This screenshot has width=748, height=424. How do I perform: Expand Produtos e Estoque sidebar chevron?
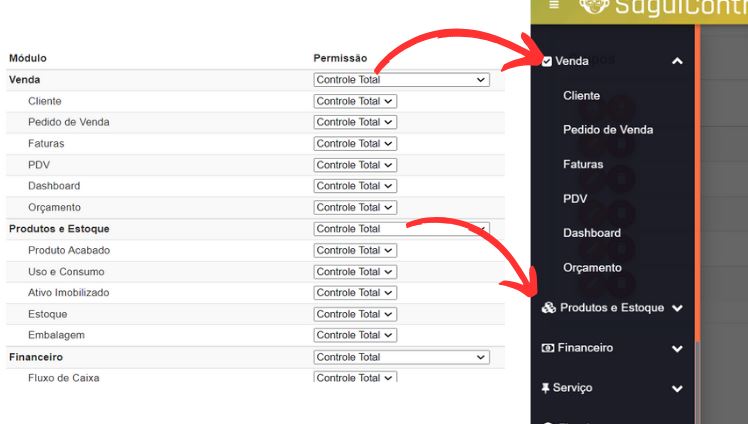(677, 308)
